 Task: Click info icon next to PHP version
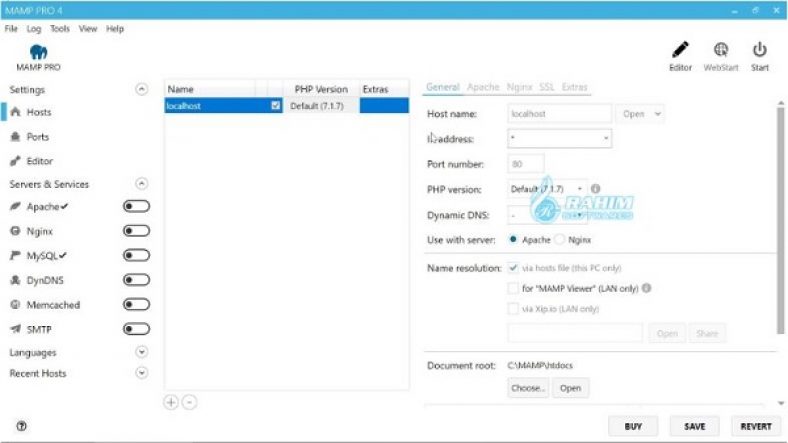[596, 188]
